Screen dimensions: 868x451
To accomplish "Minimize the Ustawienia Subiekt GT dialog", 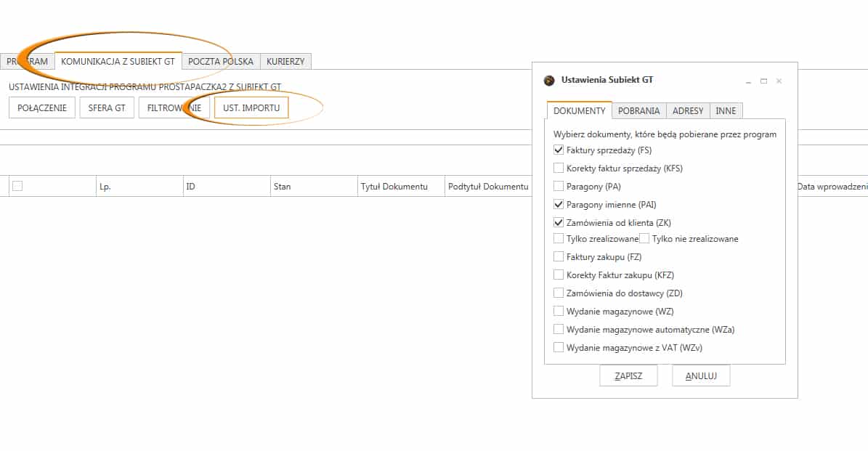I will point(748,81).
